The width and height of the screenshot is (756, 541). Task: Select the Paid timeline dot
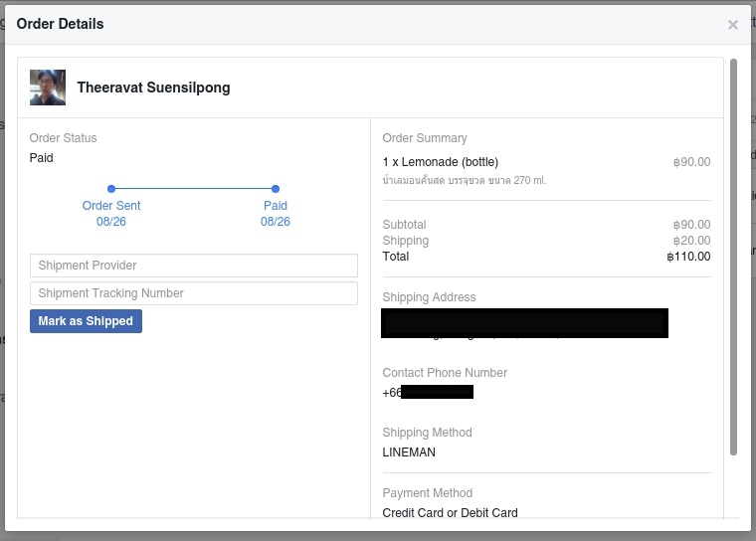click(x=276, y=189)
